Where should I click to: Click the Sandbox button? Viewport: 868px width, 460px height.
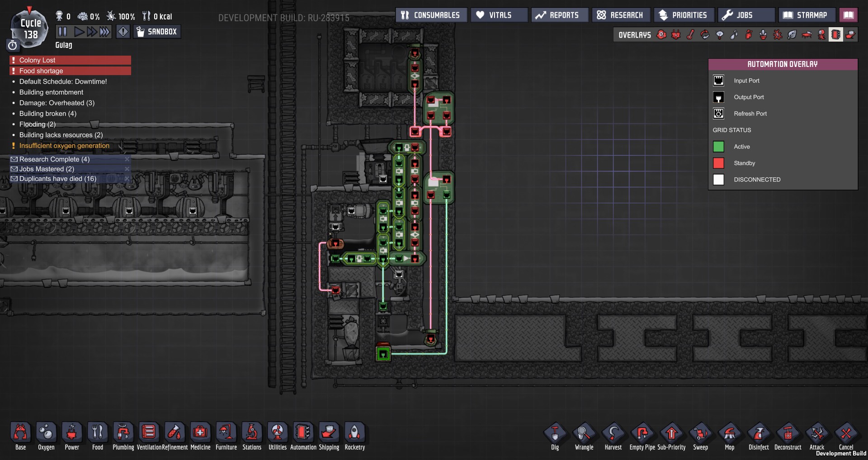pos(157,32)
